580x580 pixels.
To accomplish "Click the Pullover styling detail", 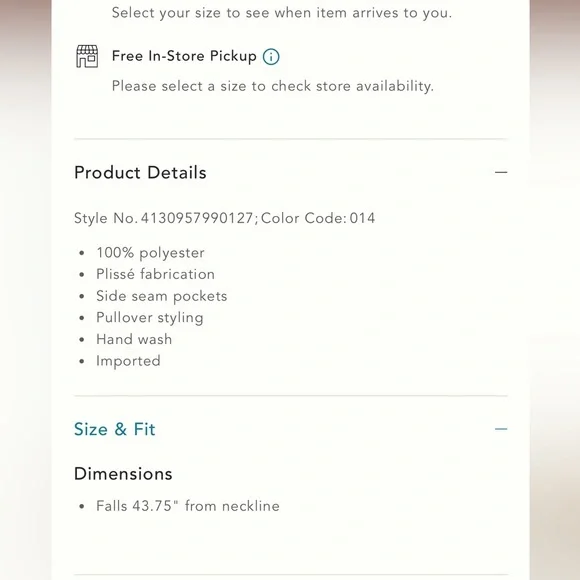I will (150, 318).
